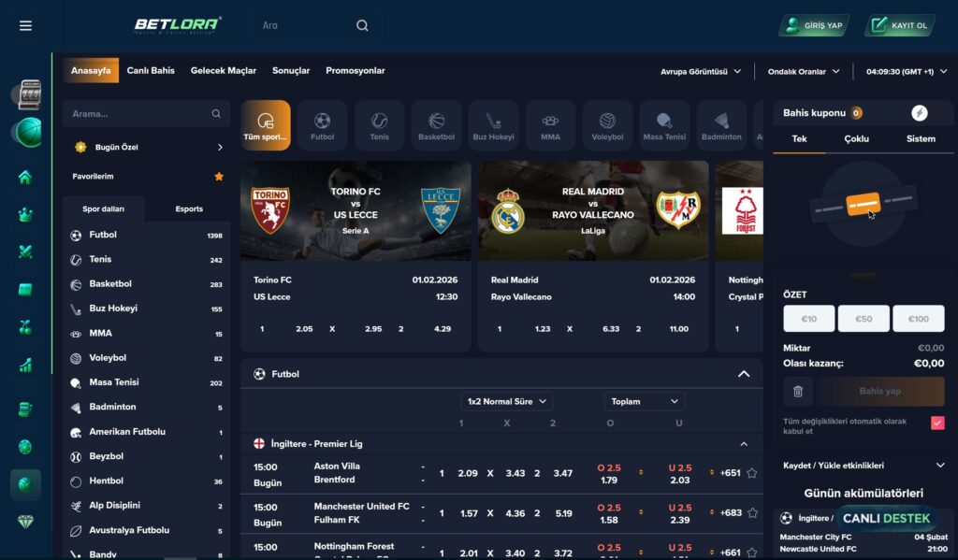Open Anasayfa tab

pyautogui.click(x=91, y=71)
